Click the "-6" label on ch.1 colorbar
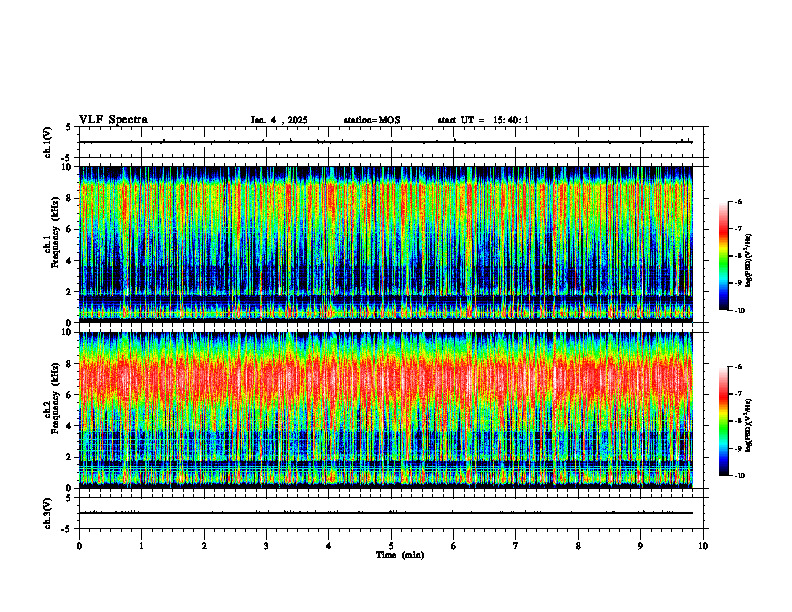The width and height of the screenshot is (792, 612). (738, 201)
